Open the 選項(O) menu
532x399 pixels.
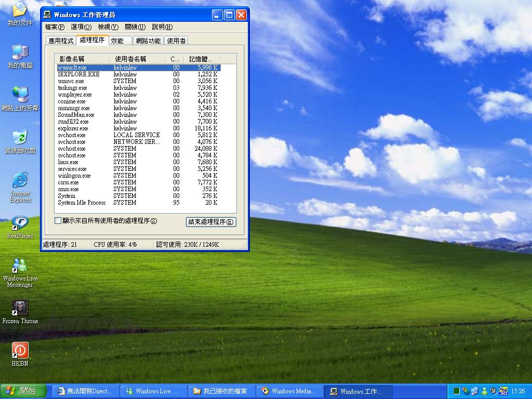pos(81,27)
